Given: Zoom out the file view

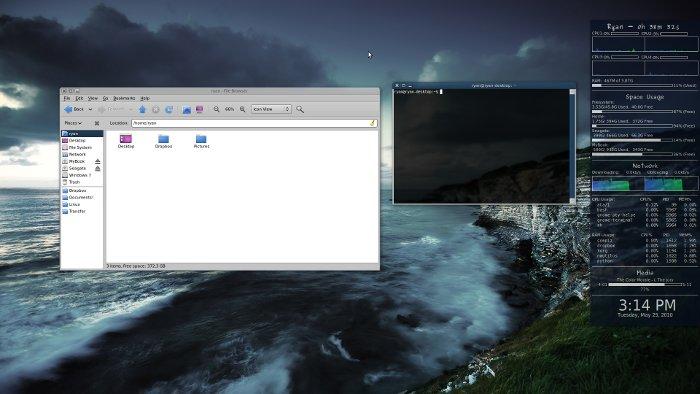Looking at the screenshot, I should click(217, 109).
